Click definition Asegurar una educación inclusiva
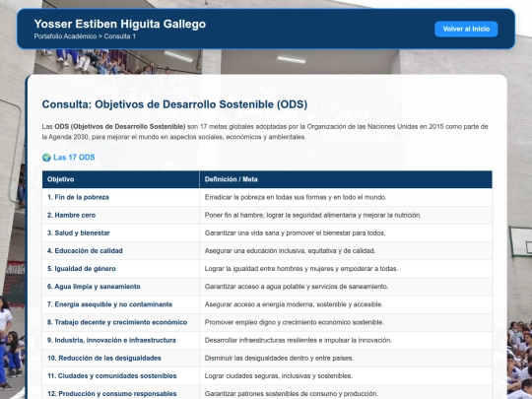Viewport: 532px width, 399px height. [346, 251]
